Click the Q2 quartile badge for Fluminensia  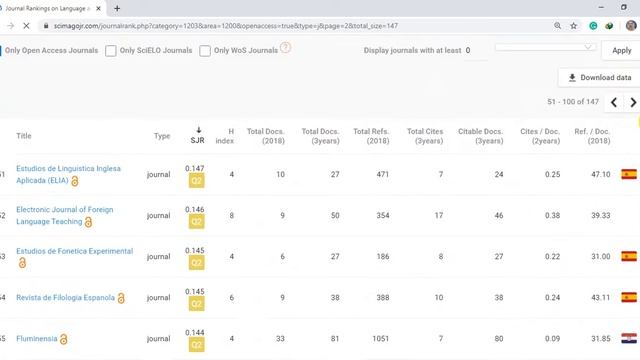pyautogui.click(x=196, y=344)
